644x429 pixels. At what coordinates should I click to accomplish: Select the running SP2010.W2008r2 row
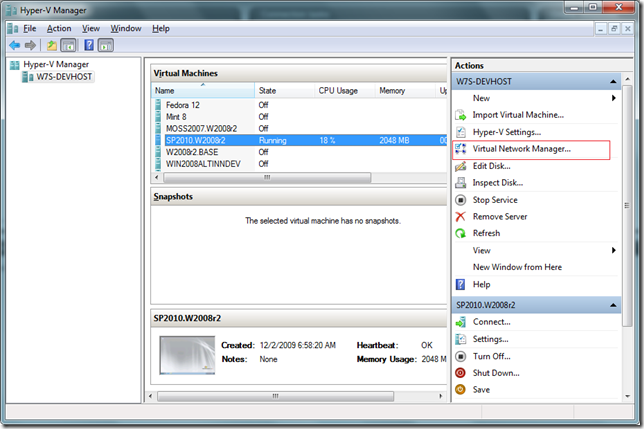click(299, 140)
